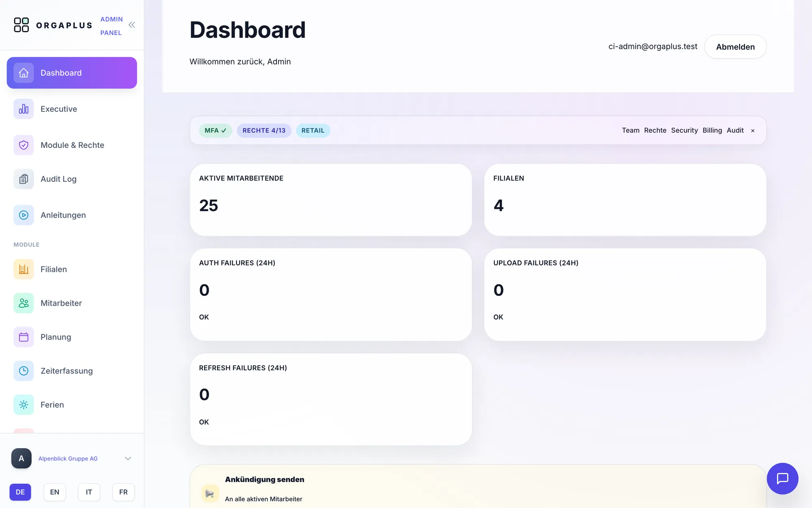
Task: Dismiss the status bar with the × icon
Action: pos(753,130)
